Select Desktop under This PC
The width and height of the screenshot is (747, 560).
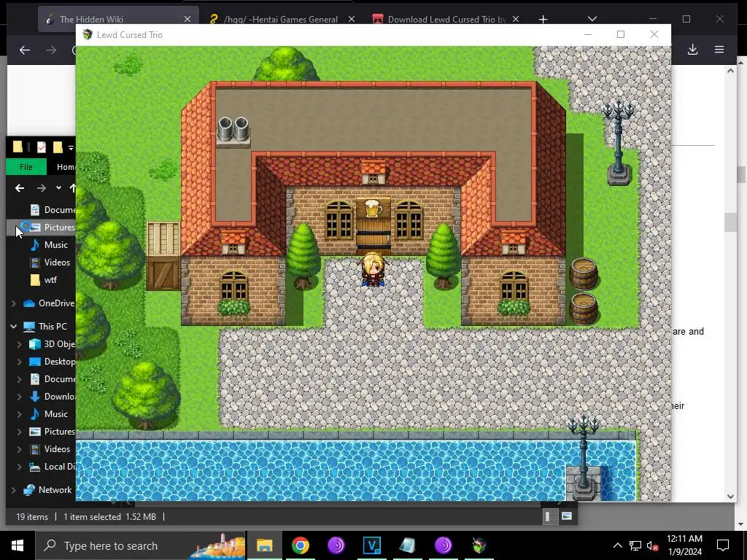[53, 362]
